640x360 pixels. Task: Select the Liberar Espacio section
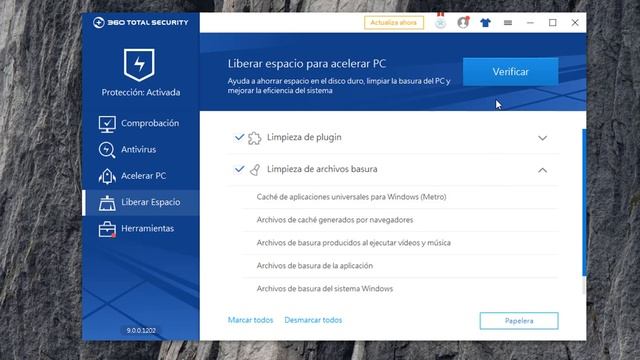tap(141, 202)
